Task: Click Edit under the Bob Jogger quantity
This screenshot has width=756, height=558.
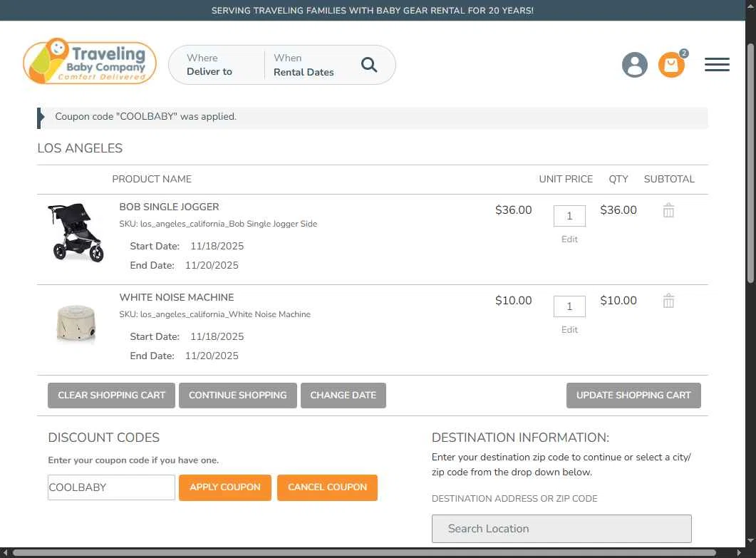Action: coord(569,239)
